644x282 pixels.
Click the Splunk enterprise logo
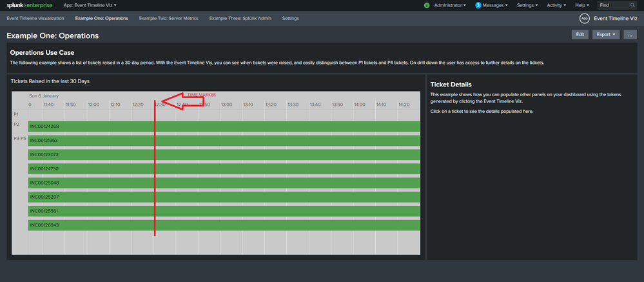[30, 5]
